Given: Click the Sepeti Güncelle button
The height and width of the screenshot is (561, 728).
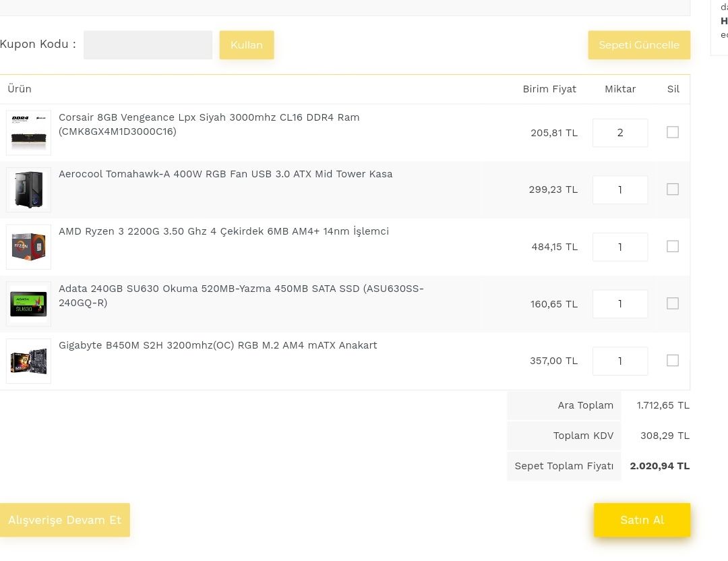Looking at the screenshot, I should coord(639,45).
